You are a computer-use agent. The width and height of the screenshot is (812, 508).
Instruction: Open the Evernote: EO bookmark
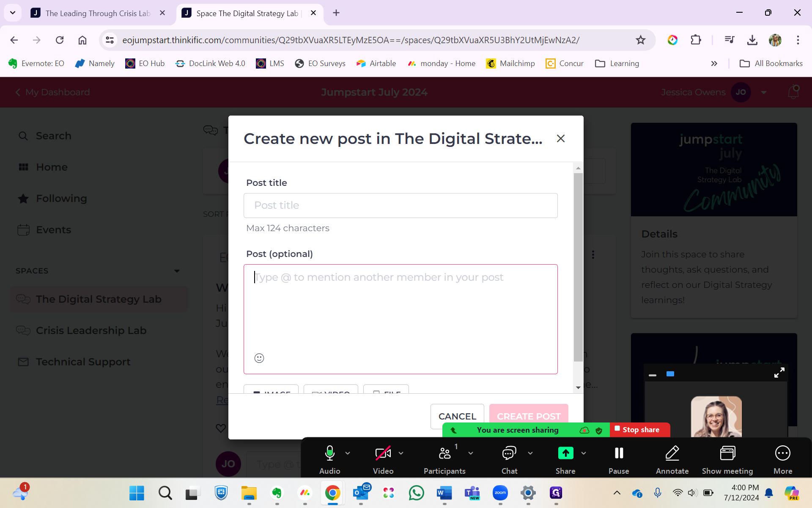(x=36, y=63)
